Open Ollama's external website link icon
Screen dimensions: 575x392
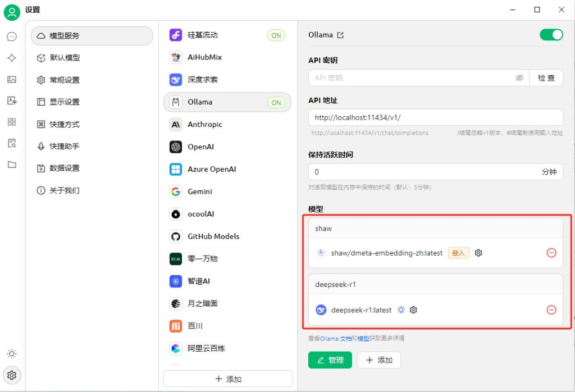(340, 35)
